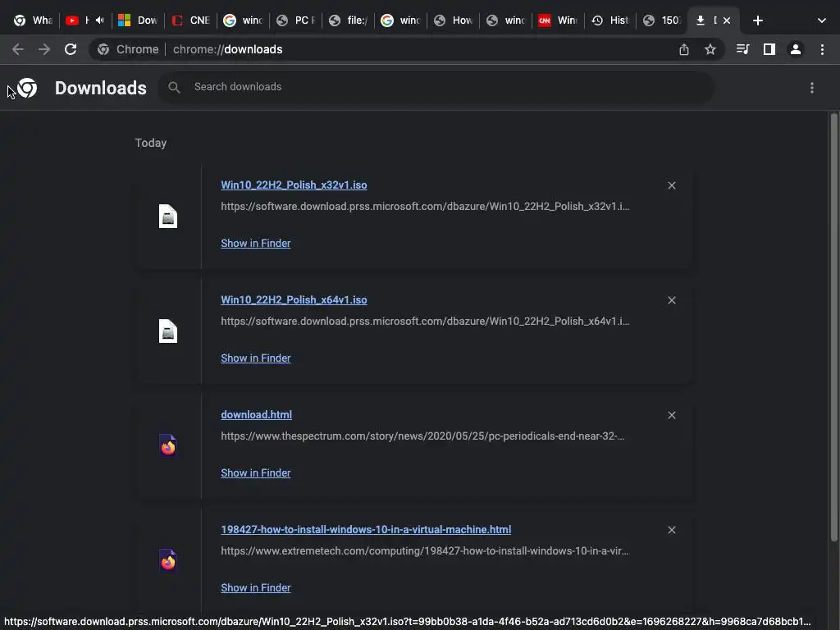840x630 pixels.
Task: Open Win10_22H2_Polish_x64v1.iso file link
Action: 294,299
